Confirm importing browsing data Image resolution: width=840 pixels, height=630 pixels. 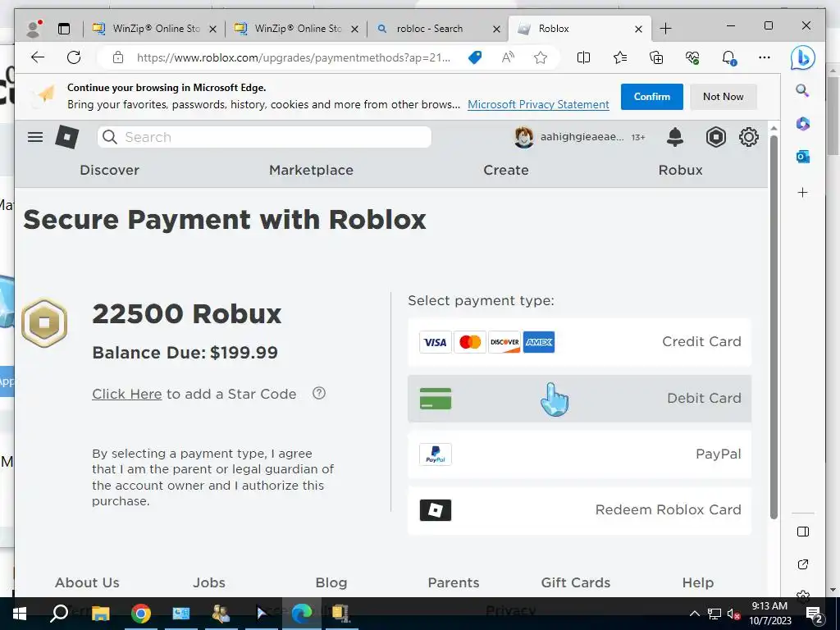(652, 97)
